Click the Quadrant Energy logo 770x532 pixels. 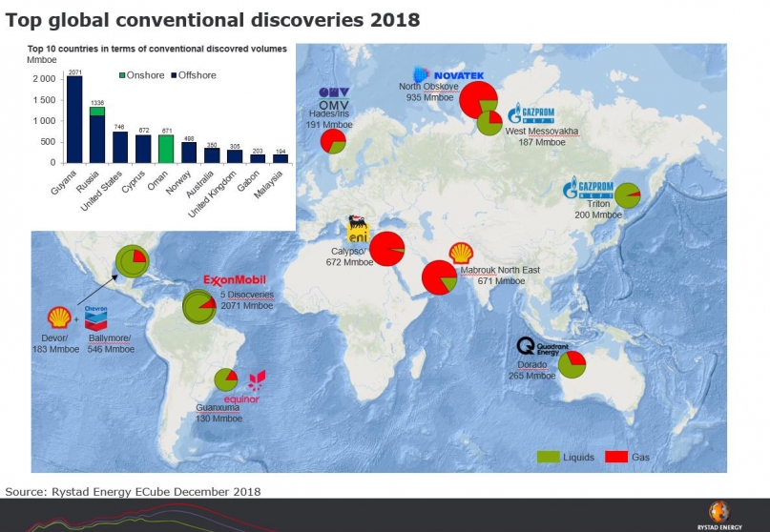(x=542, y=348)
